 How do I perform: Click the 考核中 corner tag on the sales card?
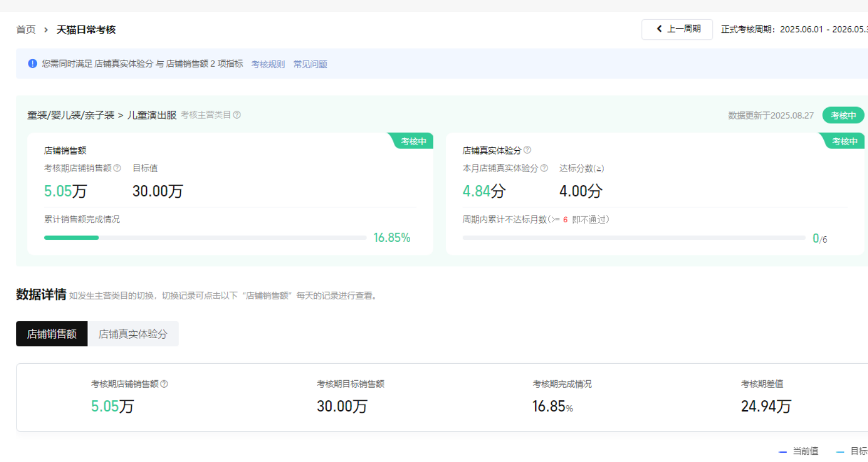[x=413, y=141]
